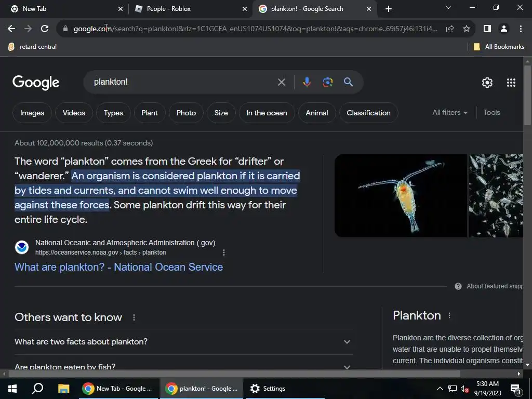Choose the Classification filter chip
Image resolution: width=532 pixels, height=399 pixels.
click(368, 113)
